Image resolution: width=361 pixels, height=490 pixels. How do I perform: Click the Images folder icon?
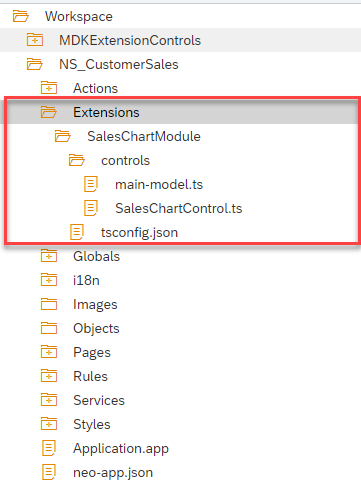point(49,304)
